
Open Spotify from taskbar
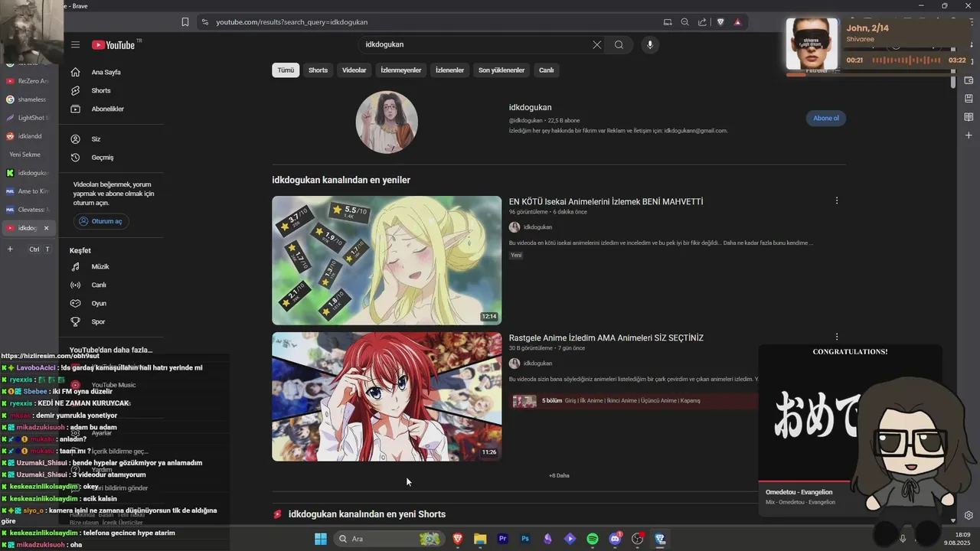(593, 539)
